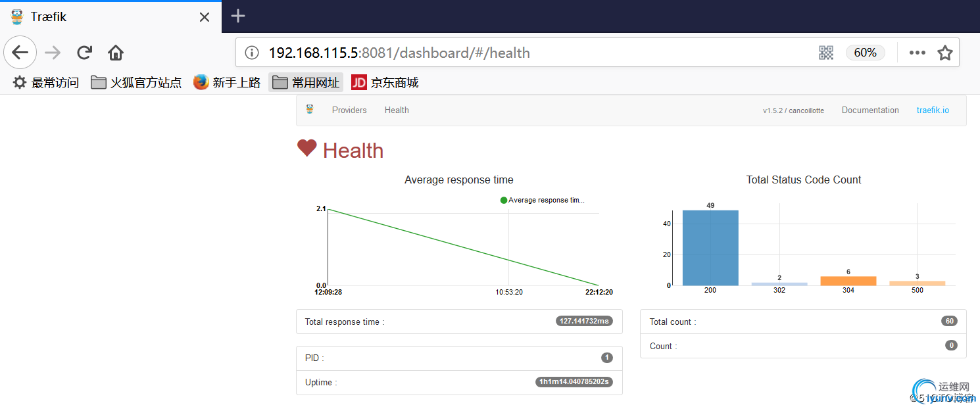Click the Firefox icon of 新手上路 bookmark
Viewport: 980px width, 409px height.
click(x=201, y=82)
